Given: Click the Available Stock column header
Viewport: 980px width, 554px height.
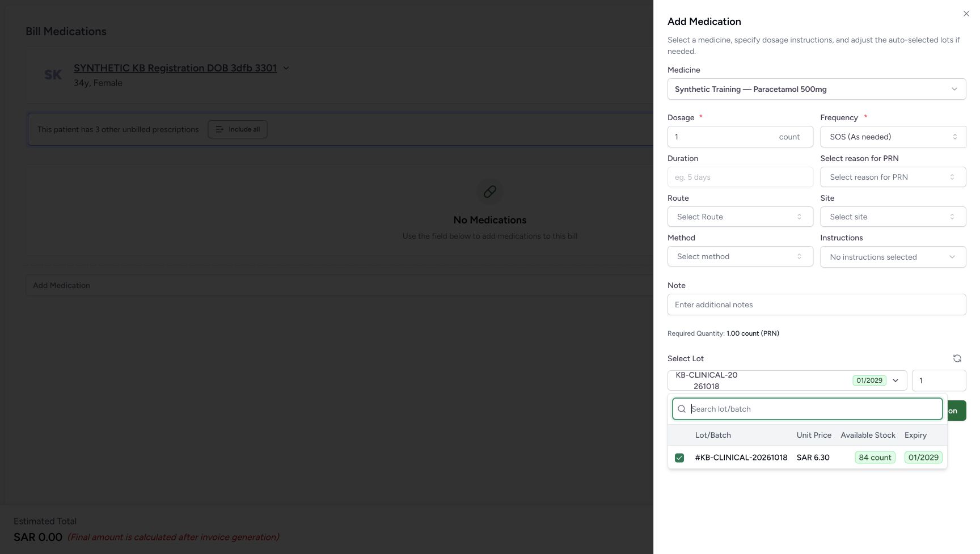Looking at the screenshot, I should pos(868,435).
